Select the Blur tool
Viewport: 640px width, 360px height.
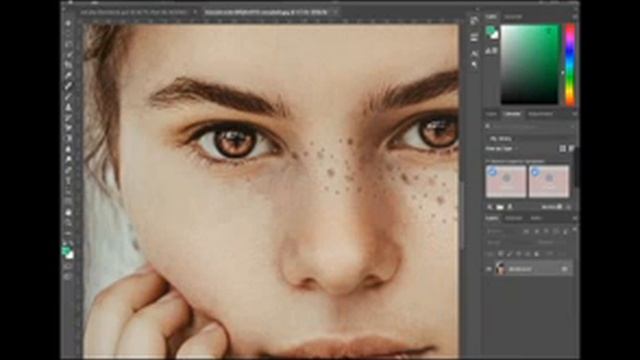[68, 149]
